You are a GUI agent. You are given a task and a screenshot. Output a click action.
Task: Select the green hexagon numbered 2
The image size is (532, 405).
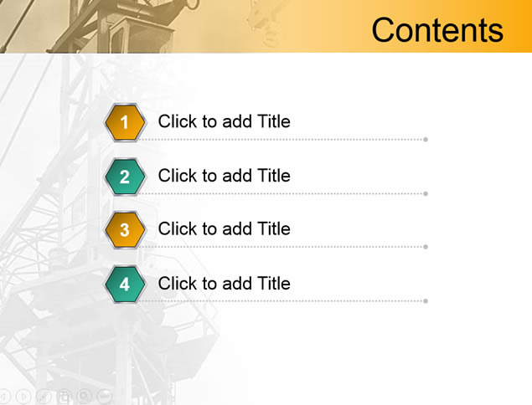click(x=125, y=177)
